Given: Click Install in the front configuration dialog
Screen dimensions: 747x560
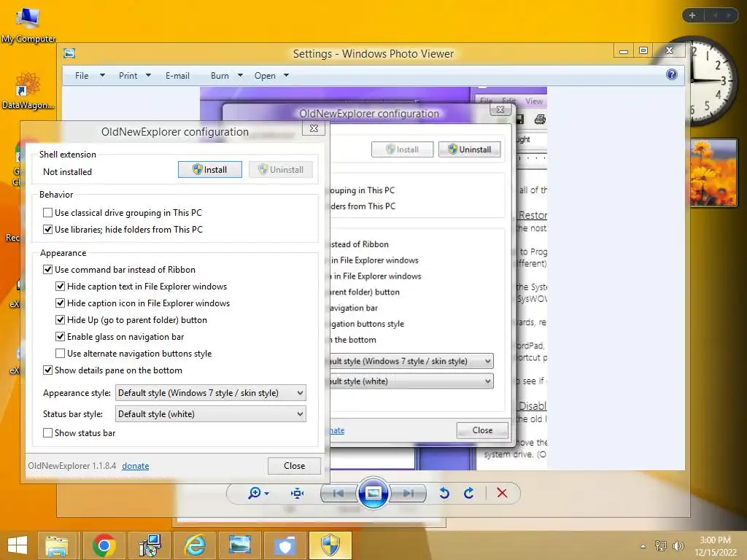Looking at the screenshot, I should pyautogui.click(x=209, y=169).
